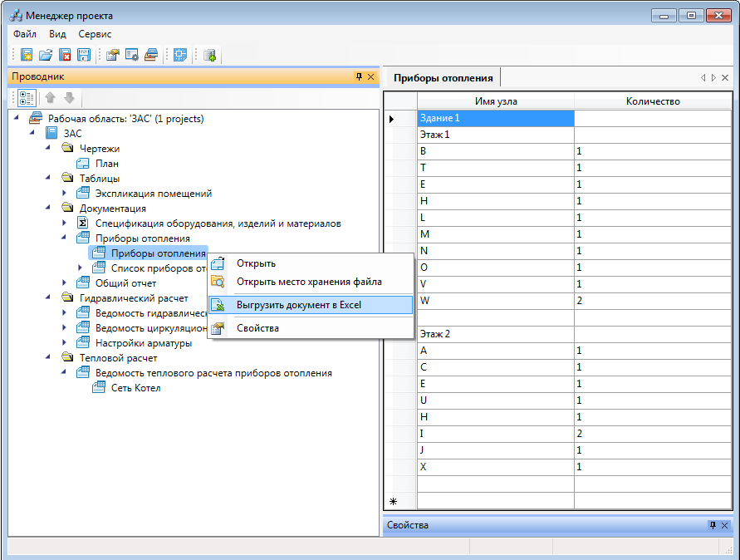Screen dimensions: 740x560
Task: Click the X node name cell
Action: tap(496, 466)
